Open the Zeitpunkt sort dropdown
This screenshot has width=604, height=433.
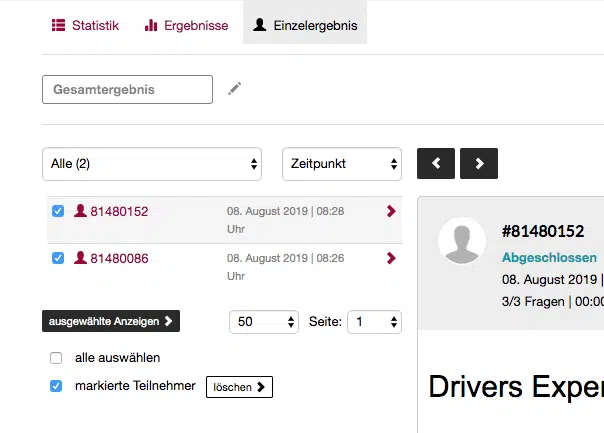point(342,164)
